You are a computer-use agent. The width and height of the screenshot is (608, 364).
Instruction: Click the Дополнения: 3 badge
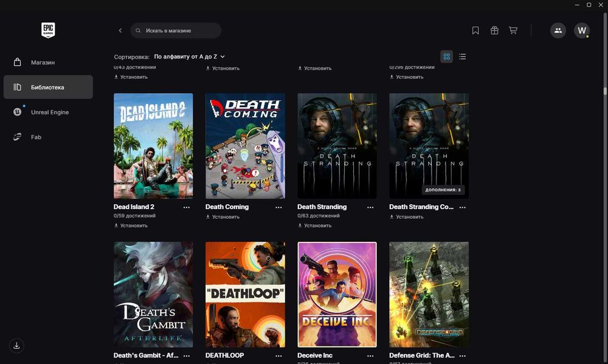(443, 190)
